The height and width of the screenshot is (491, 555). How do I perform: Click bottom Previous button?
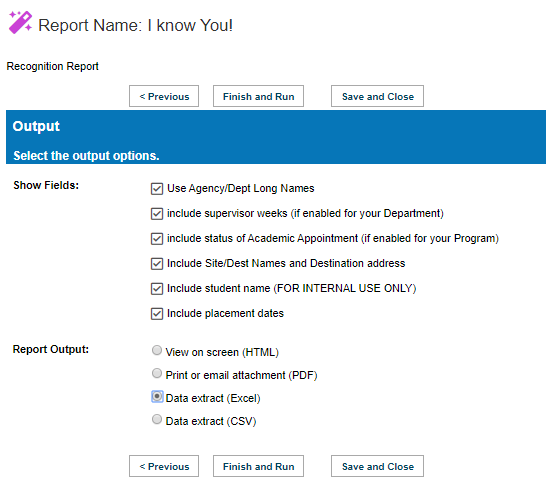pyautogui.click(x=164, y=466)
